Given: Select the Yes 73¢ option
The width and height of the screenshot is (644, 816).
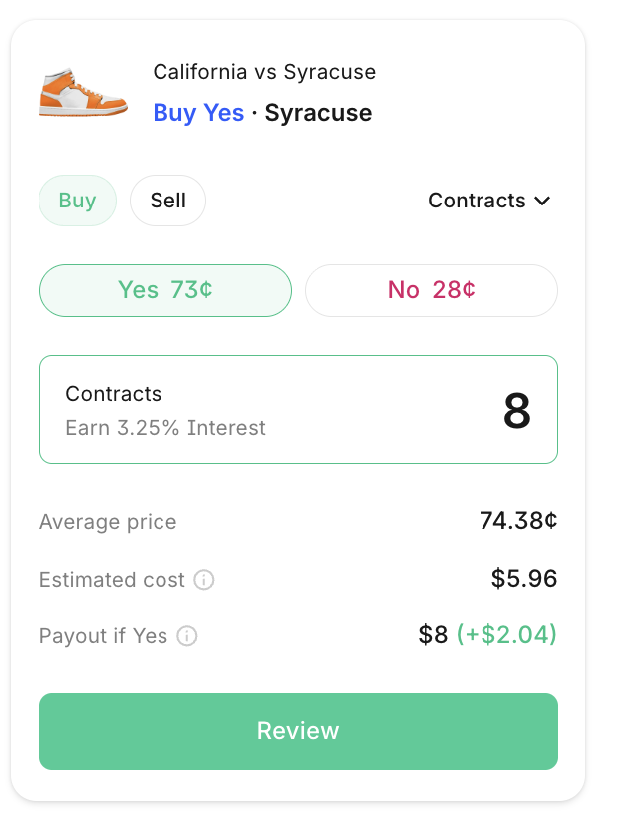Looking at the screenshot, I should coord(165,290).
